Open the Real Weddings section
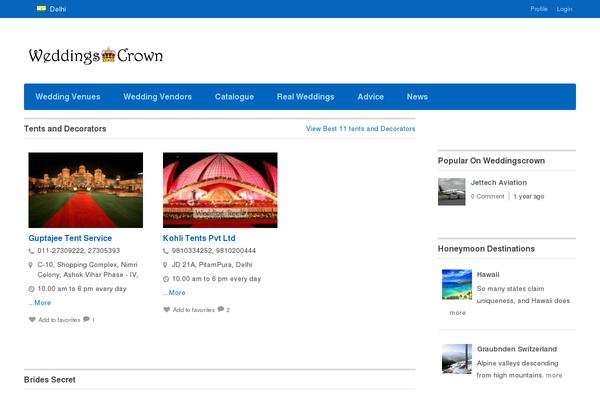This screenshot has height=400, width=600. [x=305, y=97]
